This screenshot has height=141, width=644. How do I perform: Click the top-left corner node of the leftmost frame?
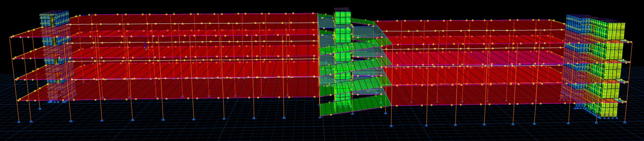10,37
